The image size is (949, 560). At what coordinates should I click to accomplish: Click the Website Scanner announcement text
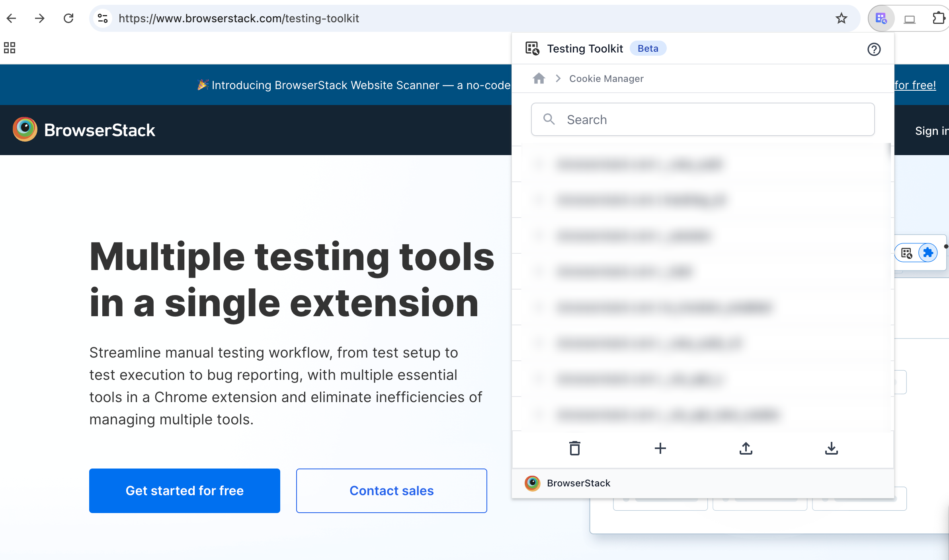click(x=354, y=85)
